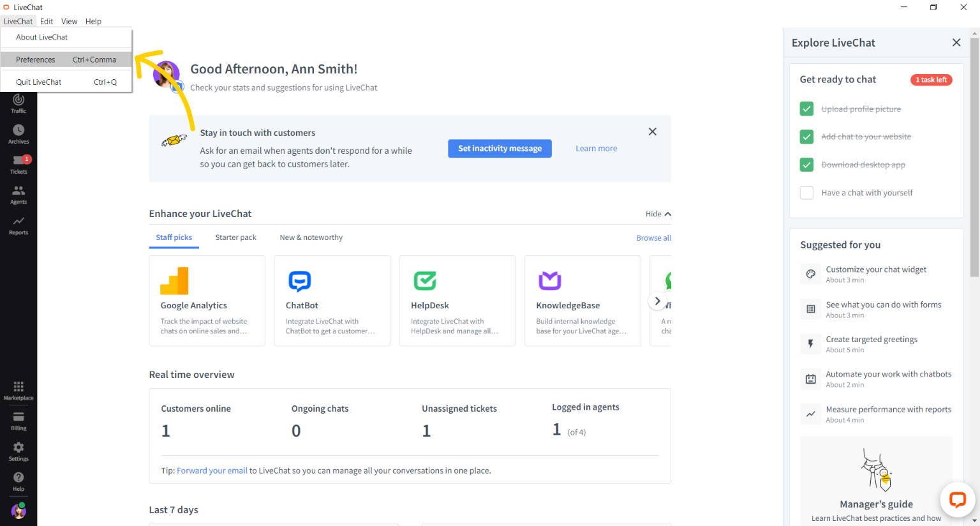Collapse Enhance your LiveChat with Hide

coord(658,214)
